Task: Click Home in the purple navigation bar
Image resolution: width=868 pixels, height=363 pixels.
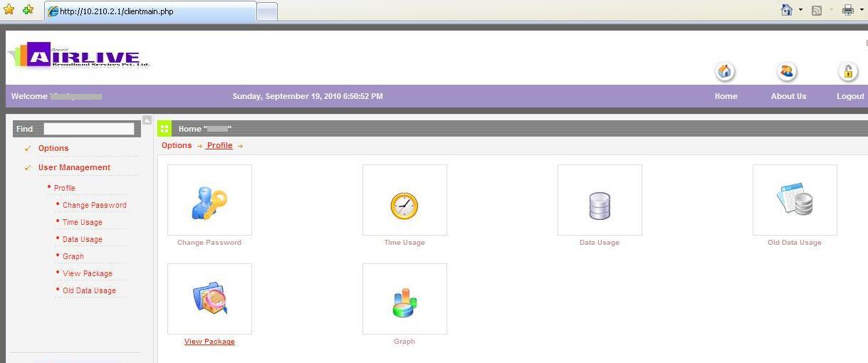Action: click(x=726, y=96)
